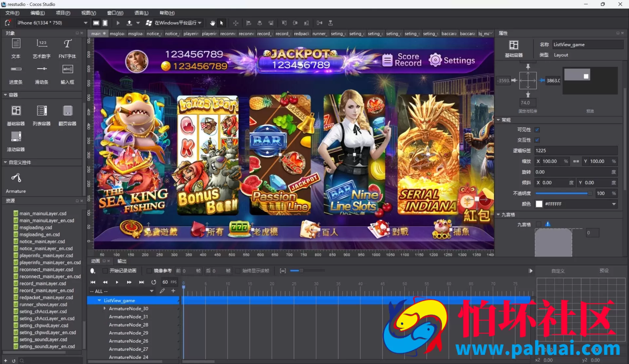Select the hand pan tool

coord(213,23)
